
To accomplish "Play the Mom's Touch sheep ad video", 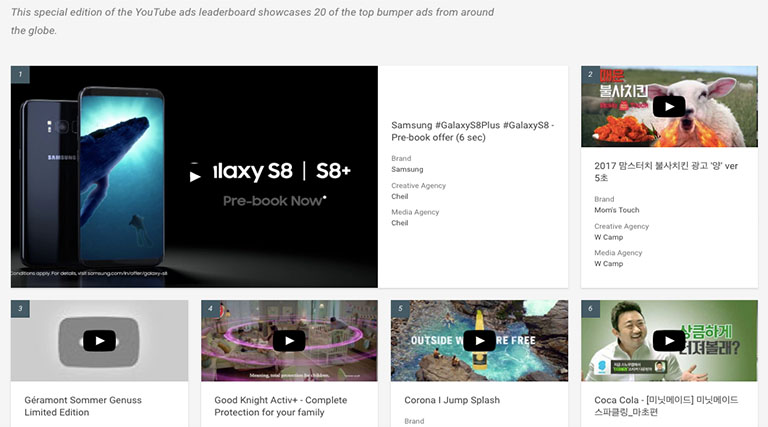I will point(669,106).
